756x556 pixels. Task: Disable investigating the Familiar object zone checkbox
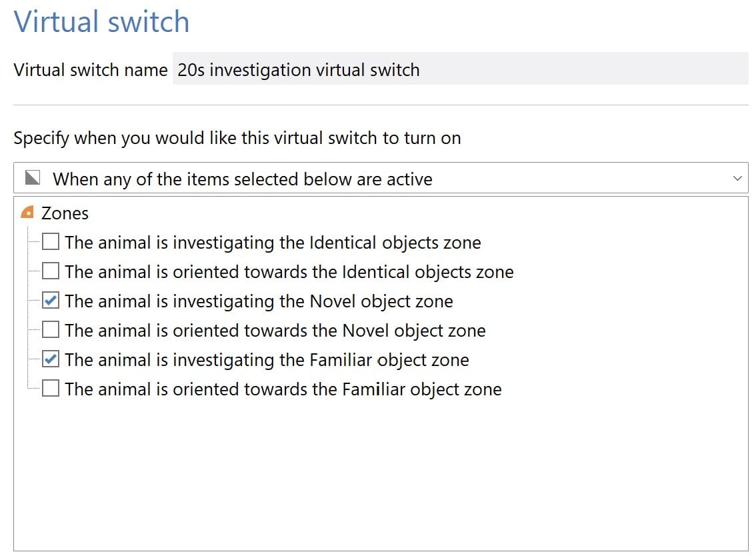coord(51,360)
